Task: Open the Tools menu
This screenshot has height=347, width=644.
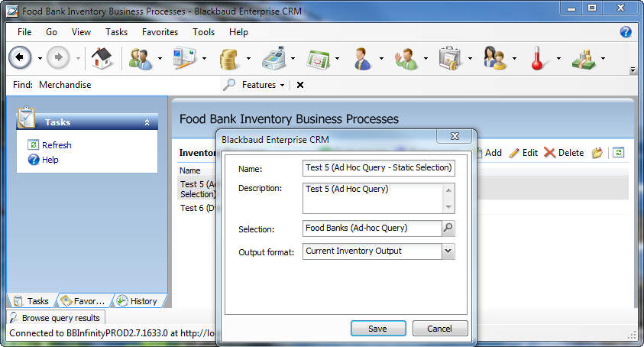Action: click(x=203, y=32)
